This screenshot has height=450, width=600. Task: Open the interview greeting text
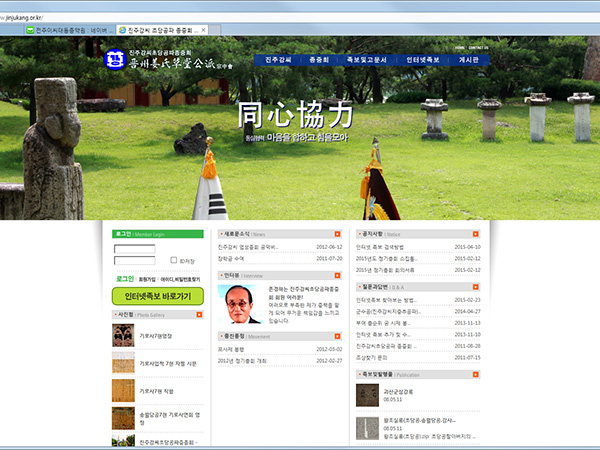pyautogui.click(x=304, y=305)
